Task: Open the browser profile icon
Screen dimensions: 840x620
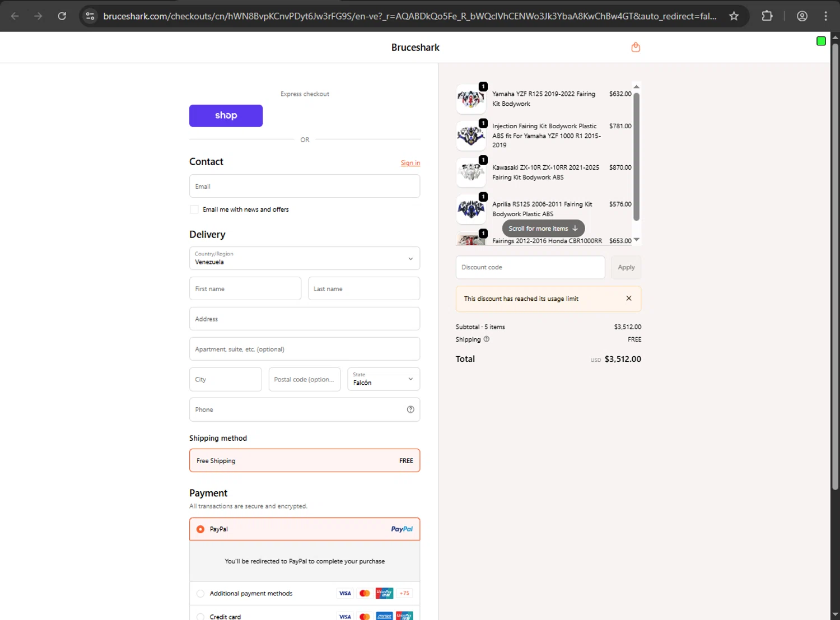Action: point(802,16)
